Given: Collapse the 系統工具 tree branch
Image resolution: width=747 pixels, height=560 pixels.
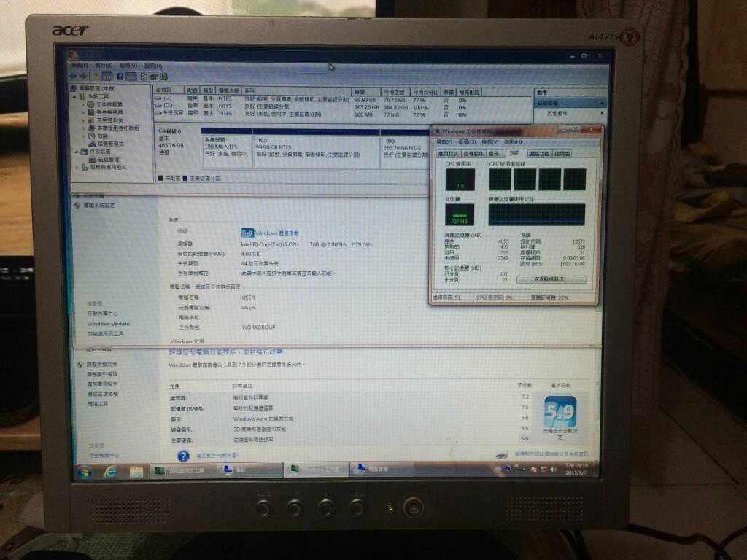Looking at the screenshot, I should pyautogui.click(x=75, y=96).
